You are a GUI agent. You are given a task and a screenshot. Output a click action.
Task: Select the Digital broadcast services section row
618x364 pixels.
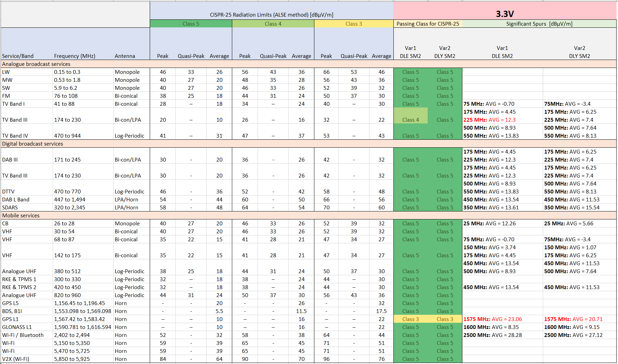33,144
